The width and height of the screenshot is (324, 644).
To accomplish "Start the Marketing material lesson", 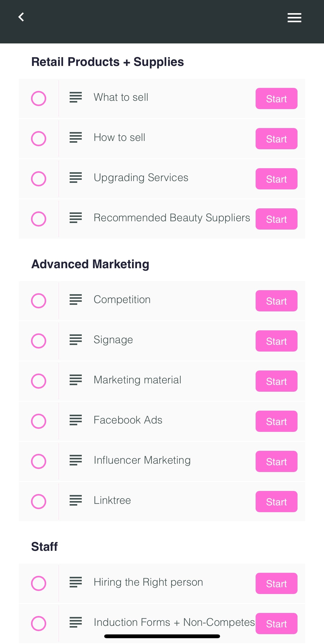I will click(276, 381).
